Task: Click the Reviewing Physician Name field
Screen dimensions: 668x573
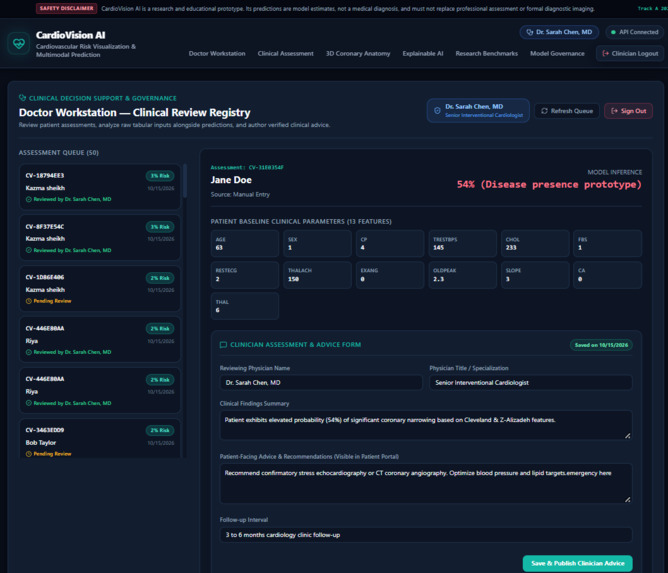Action: [321, 383]
